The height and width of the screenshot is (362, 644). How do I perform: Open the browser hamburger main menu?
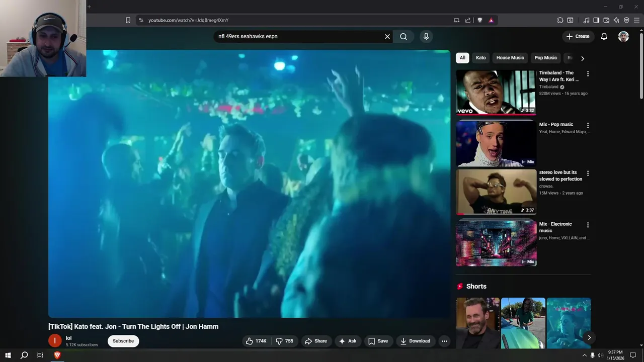[x=636, y=20]
